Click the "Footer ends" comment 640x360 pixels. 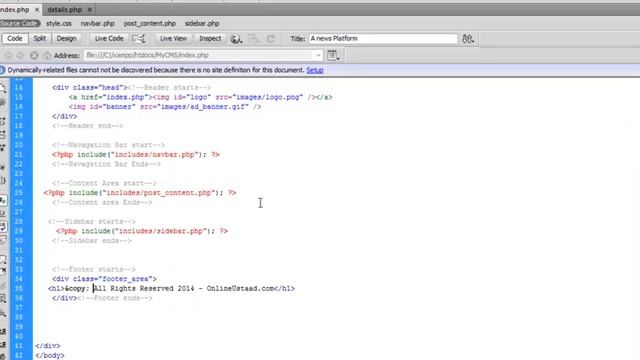pyautogui.click(x=115, y=298)
